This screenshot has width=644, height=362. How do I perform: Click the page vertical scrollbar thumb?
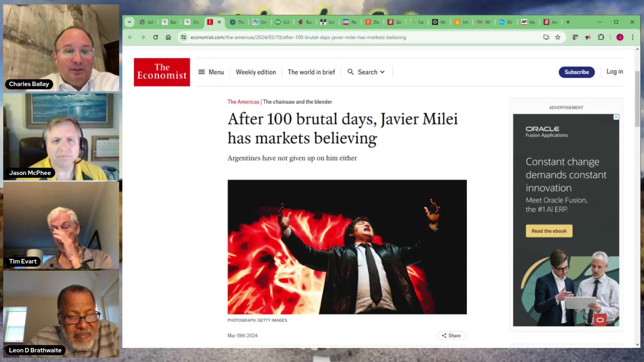click(637, 99)
